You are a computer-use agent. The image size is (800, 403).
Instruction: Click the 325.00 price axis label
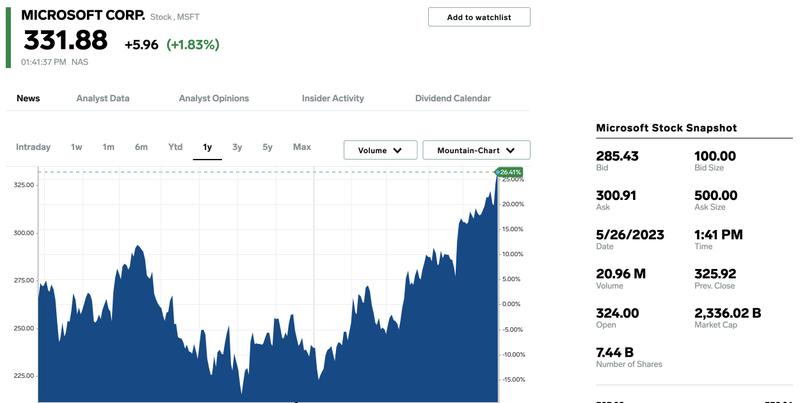24,185
